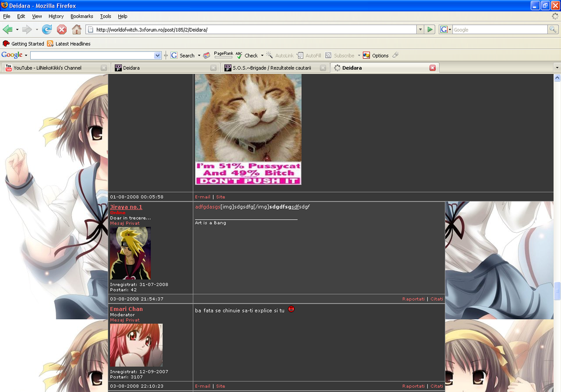The height and width of the screenshot is (392, 561).
Task: Click Emari Chan's red-haired avatar image
Action: point(136,345)
